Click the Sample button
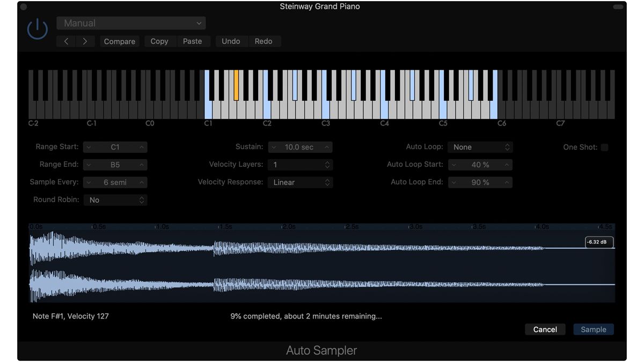The height and width of the screenshot is (362, 644). click(x=594, y=329)
